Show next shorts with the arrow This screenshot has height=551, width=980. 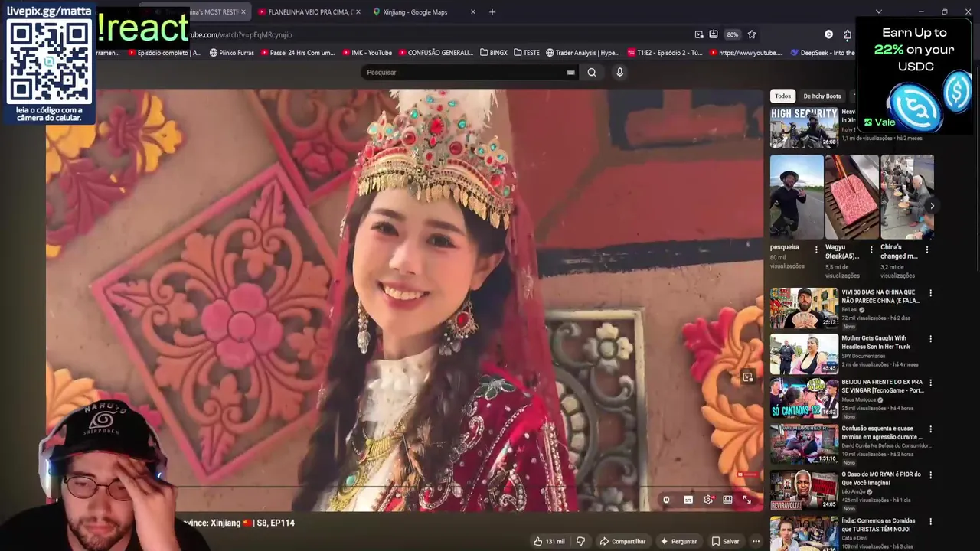[932, 206]
